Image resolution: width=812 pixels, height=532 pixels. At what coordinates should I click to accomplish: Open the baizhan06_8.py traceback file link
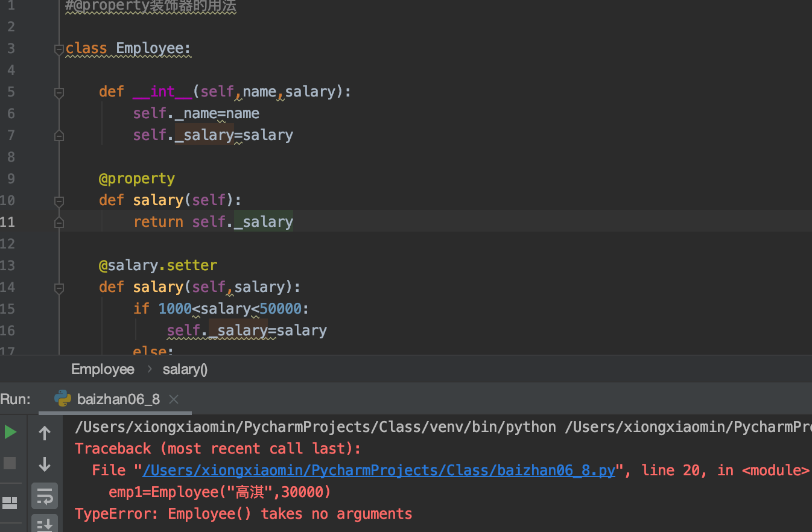tap(379, 470)
